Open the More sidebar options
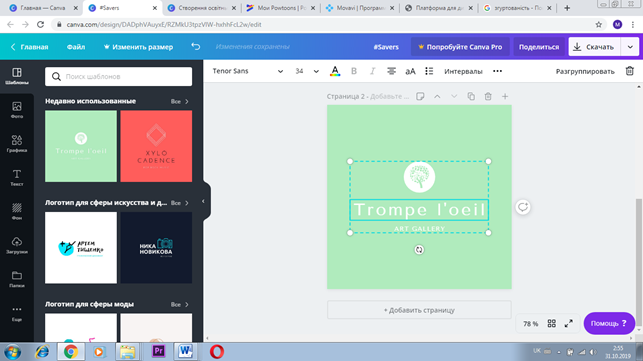 tap(17, 313)
